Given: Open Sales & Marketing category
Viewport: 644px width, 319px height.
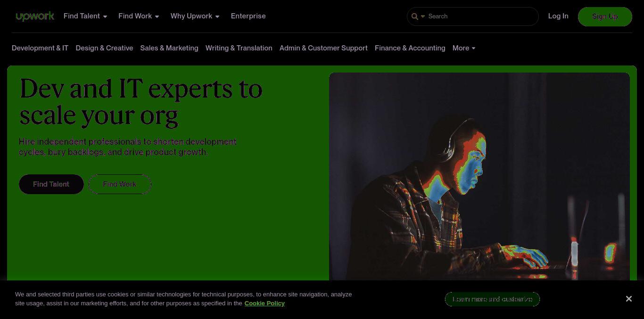Looking at the screenshot, I should 169,48.
